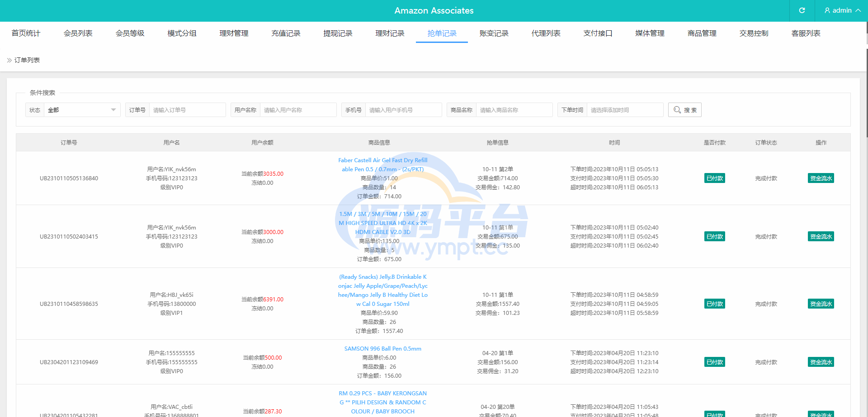The image size is (868, 417).
Task: Click the refresh icon in top bar
Action: 802,10
